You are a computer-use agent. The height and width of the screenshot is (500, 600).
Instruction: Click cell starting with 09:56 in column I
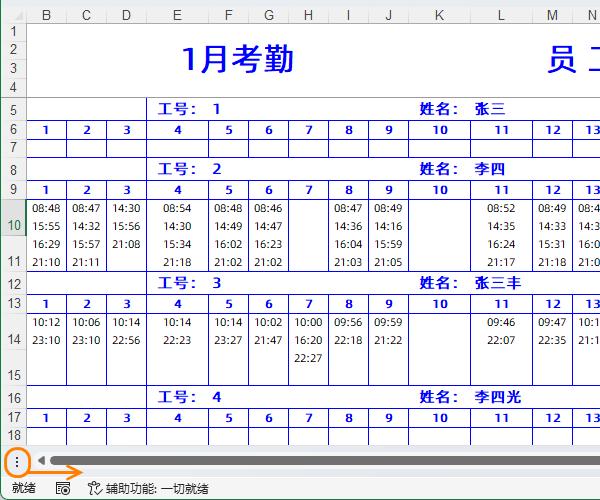tap(348, 349)
